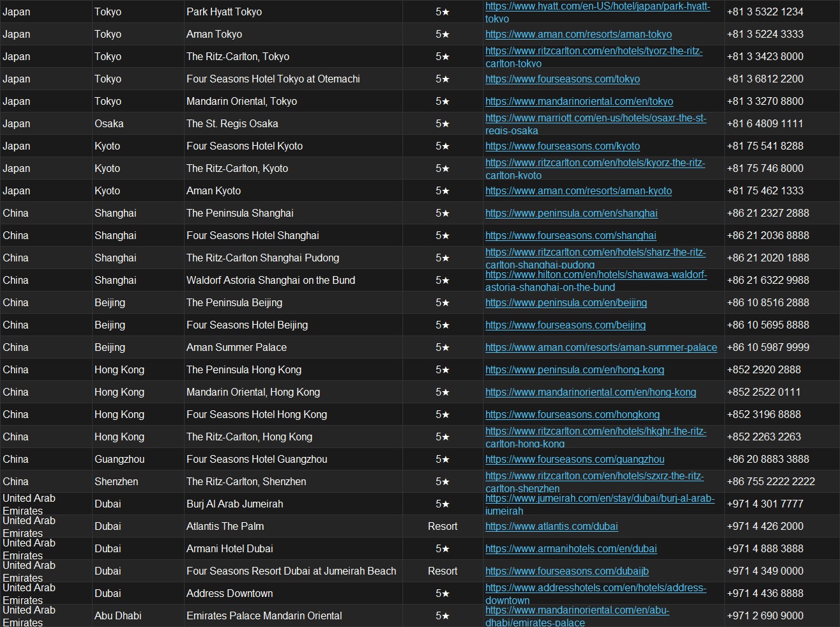Image resolution: width=840 pixels, height=627 pixels.
Task: Follow the Ritz-Carlton Kyoto hotel URL
Action: [595, 169]
